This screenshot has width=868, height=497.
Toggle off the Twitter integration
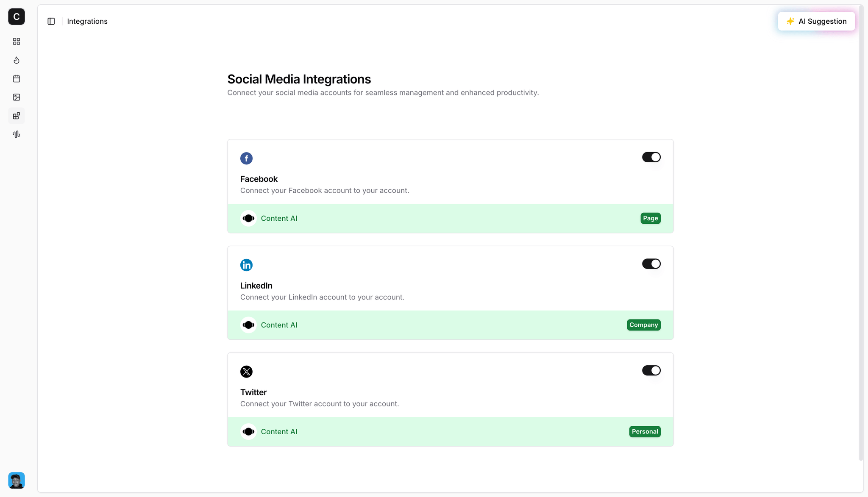[x=651, y=370]
